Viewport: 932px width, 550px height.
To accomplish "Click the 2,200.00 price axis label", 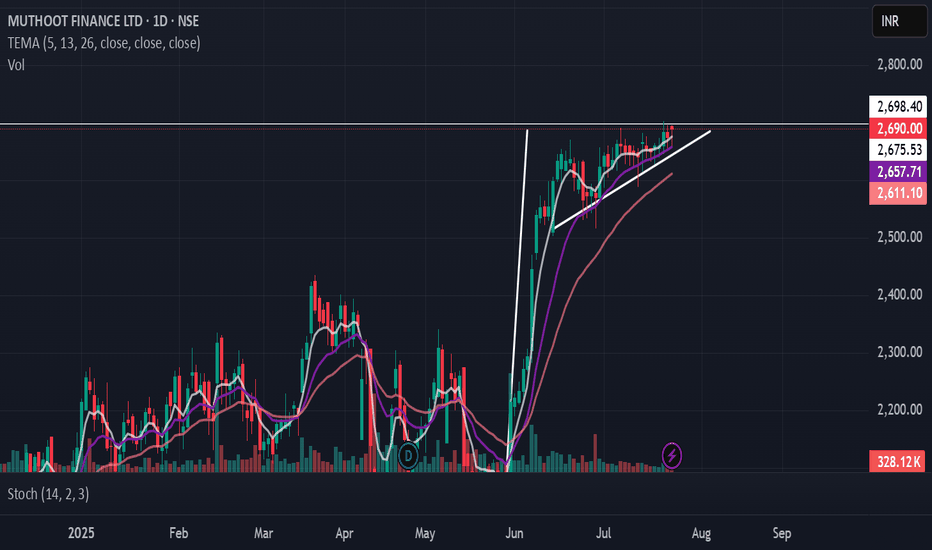I will (x=900, y=410).
